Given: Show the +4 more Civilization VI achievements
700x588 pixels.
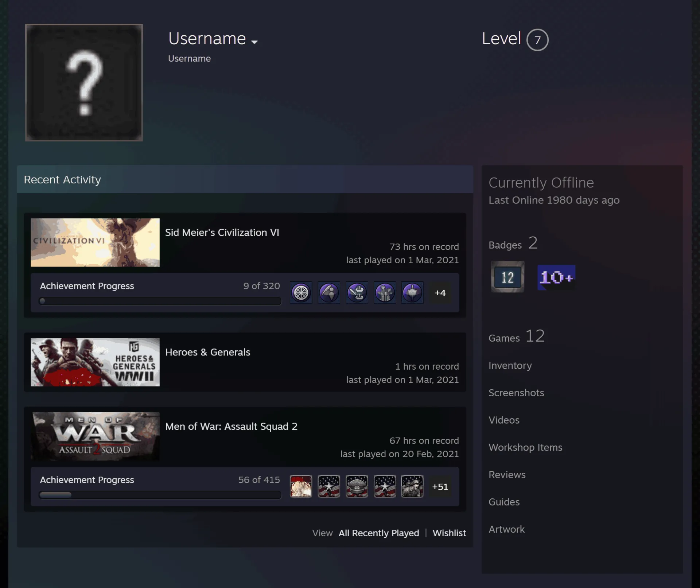Looking at the screenshot, I should (x=440, y=293).
